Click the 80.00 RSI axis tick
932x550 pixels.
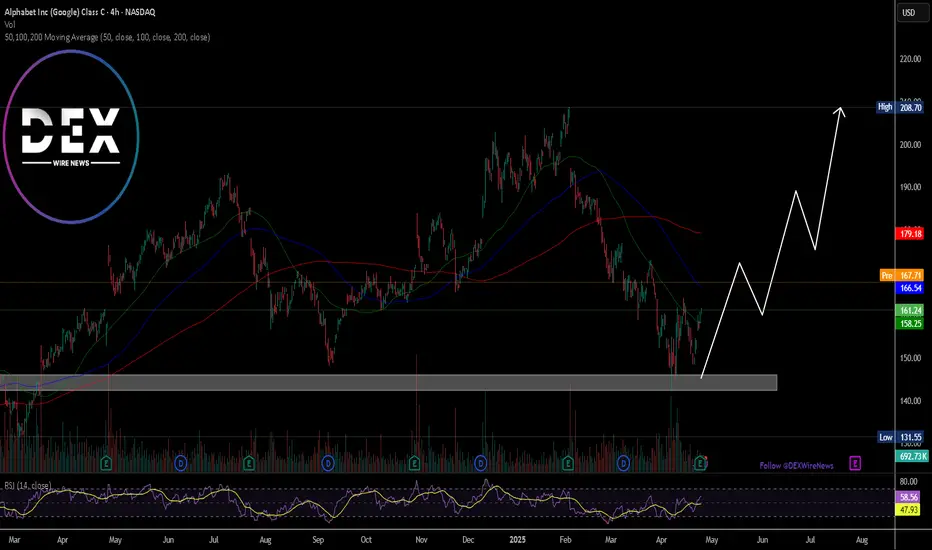click(x=908, y=482)
